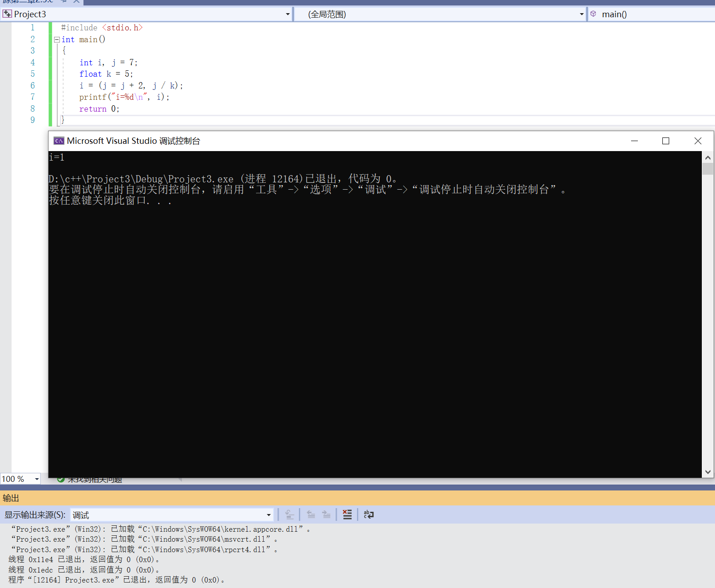
Task: Click 'i=1' output in console
Action: (x=57, y=157)
